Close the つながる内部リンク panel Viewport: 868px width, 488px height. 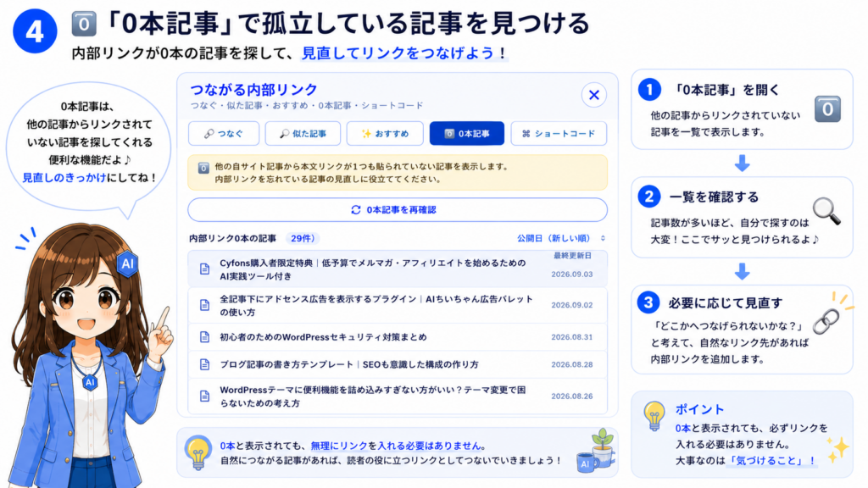594,95
